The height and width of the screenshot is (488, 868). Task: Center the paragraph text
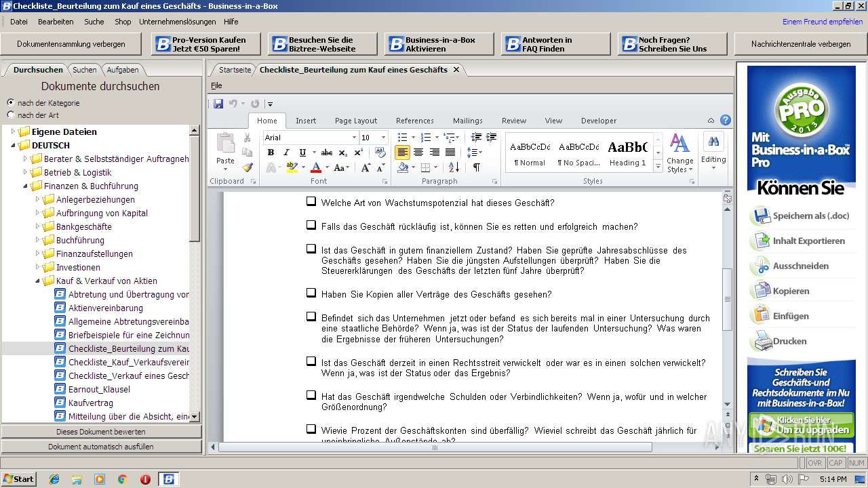pyautogui.click(x=418, y=152)
